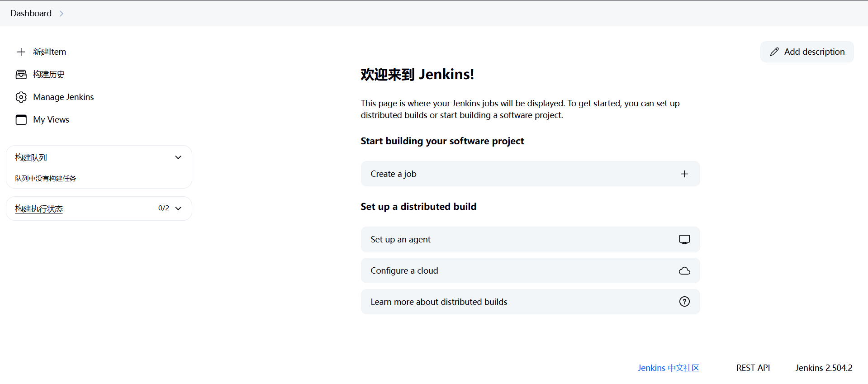The image size is (868, 384).
Task: Click the build history tray icon
Action: [x=21, y=75]
